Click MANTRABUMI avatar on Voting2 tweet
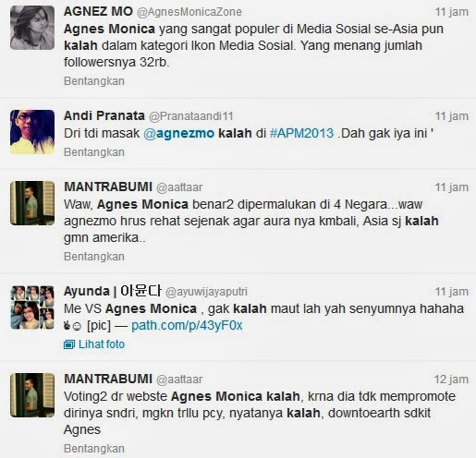 coord(32,395)
